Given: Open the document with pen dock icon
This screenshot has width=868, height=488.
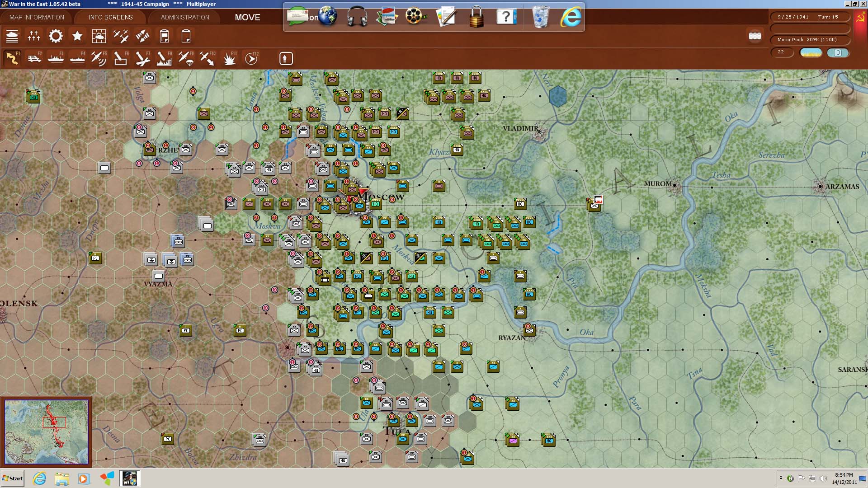Looking at the screenshot, I should pyautogui.click(x=446, y=17).
